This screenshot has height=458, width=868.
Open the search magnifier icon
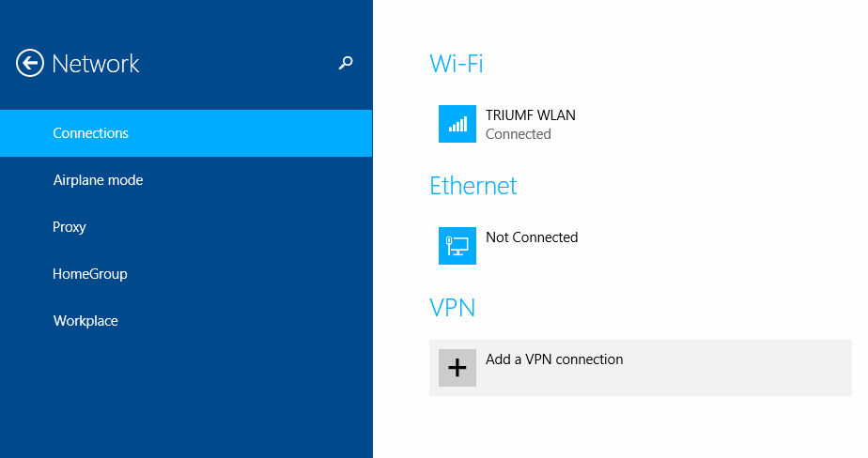(x=346, y=64)
